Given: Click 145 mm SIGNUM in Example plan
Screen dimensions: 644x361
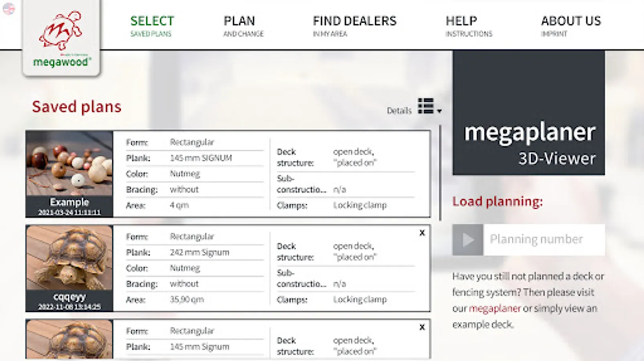Looking at the screenshot, I should (x=201, y=158).
